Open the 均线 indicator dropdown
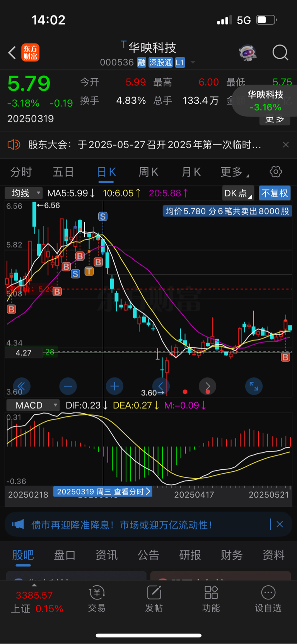Viewport: 297px width, 644px height. coord(24,193)
